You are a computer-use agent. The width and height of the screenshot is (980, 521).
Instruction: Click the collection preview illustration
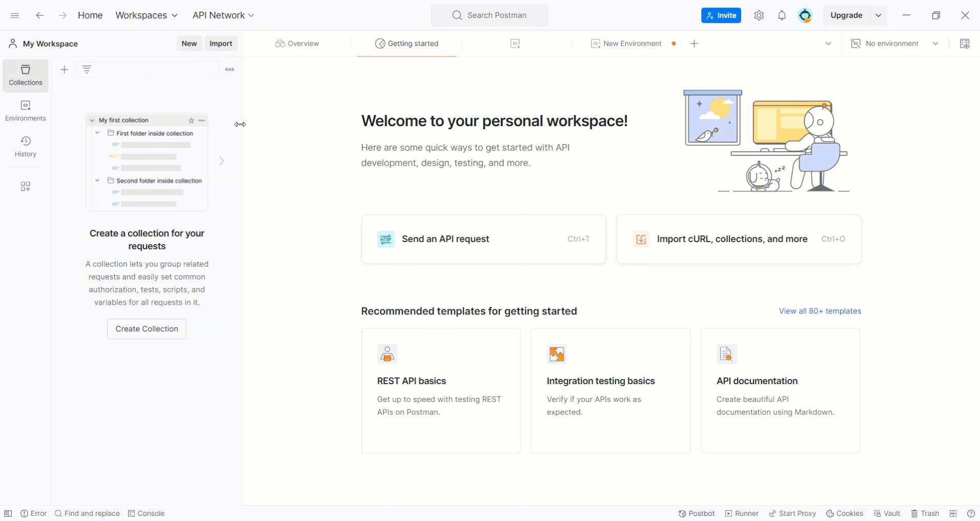click(x=147, y=162)
